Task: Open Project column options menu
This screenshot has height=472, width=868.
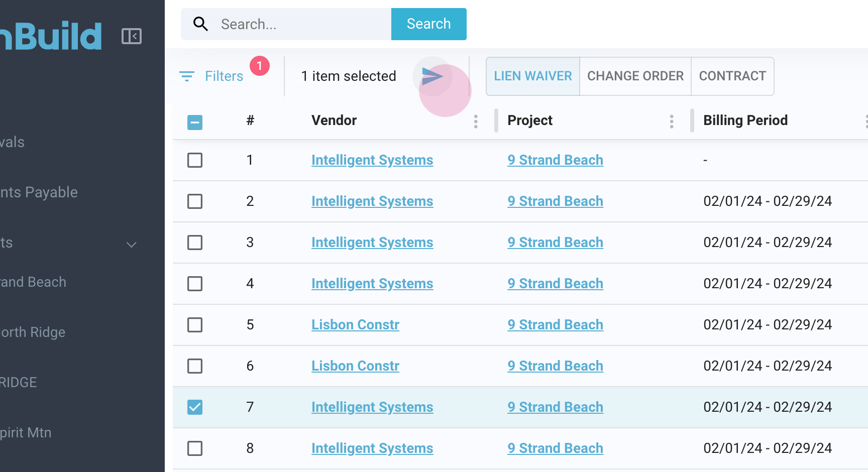Action: pyautogui.click(x=671, y=121)
